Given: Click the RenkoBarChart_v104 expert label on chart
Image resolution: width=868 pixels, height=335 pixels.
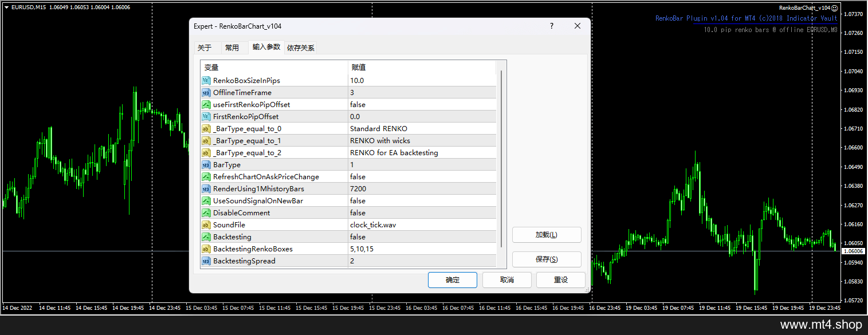Looking at the screenshot, I should 805,8.
